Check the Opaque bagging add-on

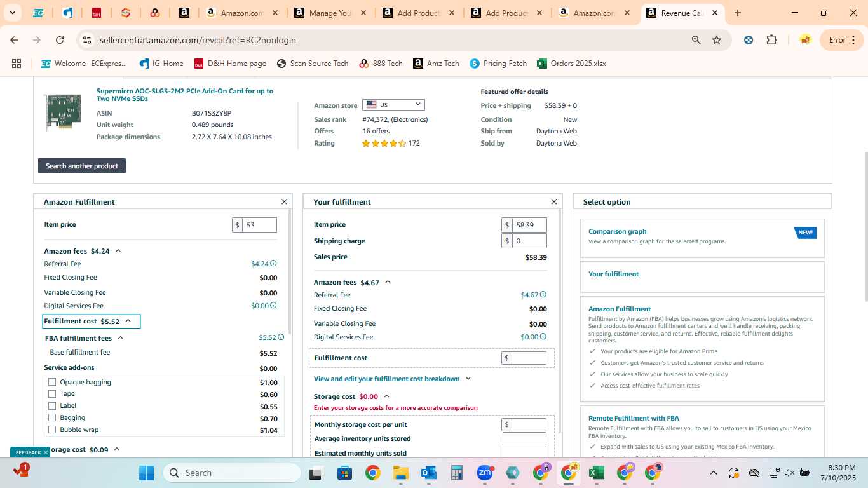coord(52,382)
